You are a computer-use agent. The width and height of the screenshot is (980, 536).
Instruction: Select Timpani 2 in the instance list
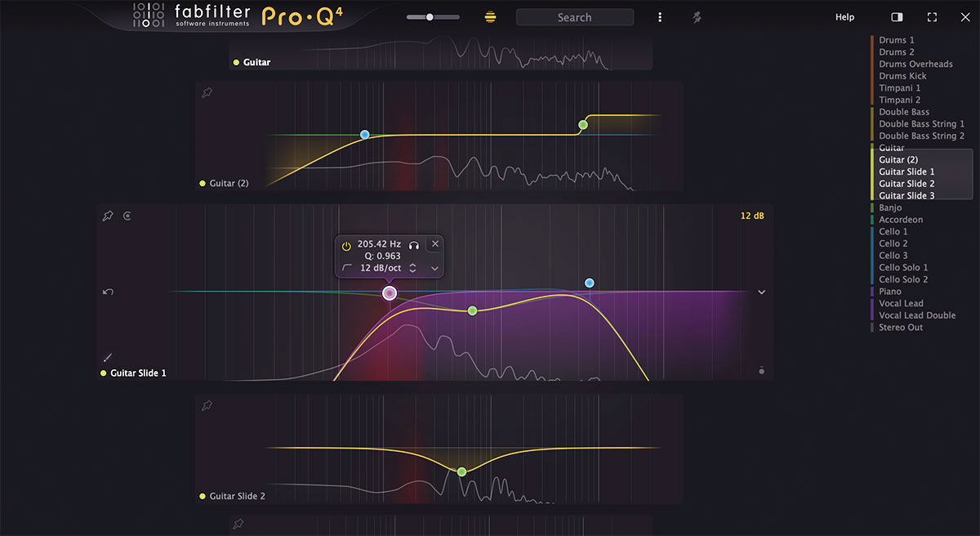[899, 100]
